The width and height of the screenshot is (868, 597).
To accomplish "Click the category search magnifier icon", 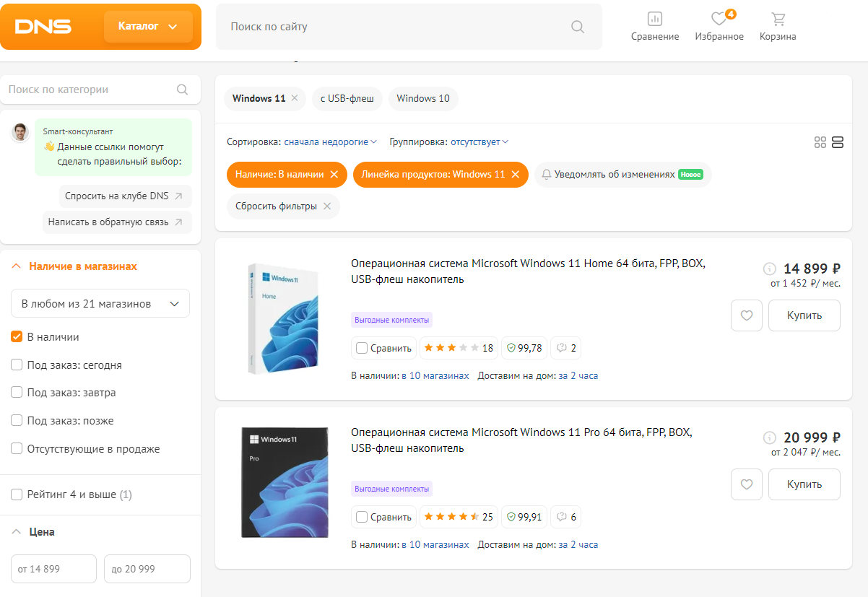I will 182,90.
